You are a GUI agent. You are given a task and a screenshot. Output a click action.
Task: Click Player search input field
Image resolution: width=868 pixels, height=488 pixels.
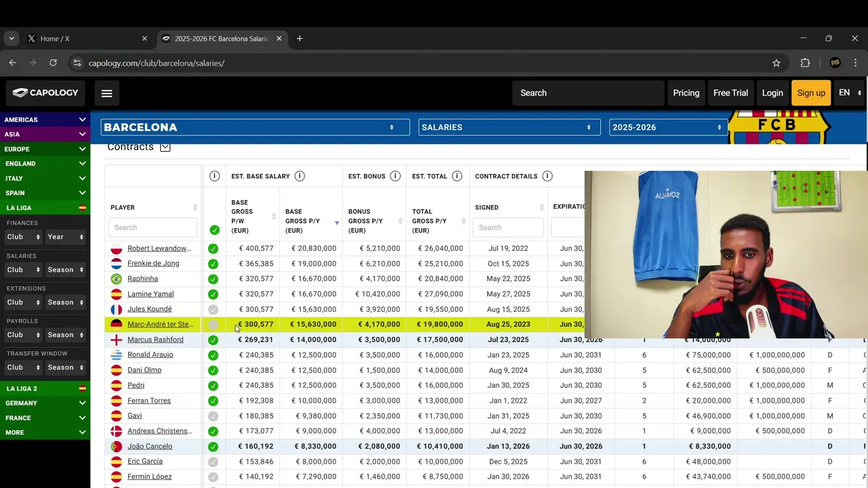point(153,228)
